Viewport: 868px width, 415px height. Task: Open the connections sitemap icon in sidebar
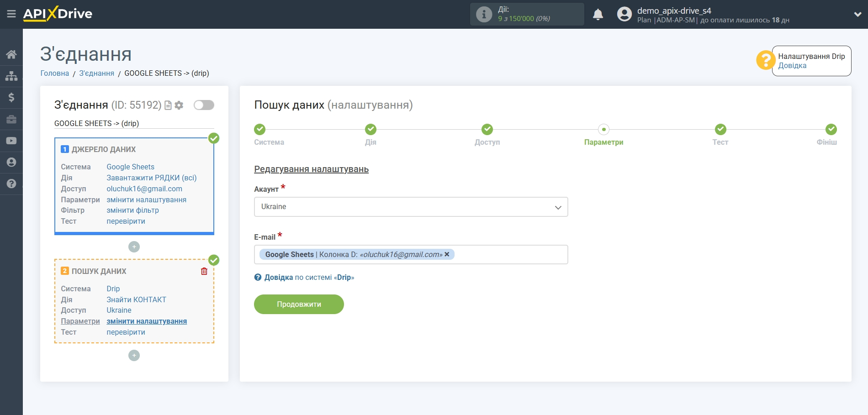click(x=11, y=76)
